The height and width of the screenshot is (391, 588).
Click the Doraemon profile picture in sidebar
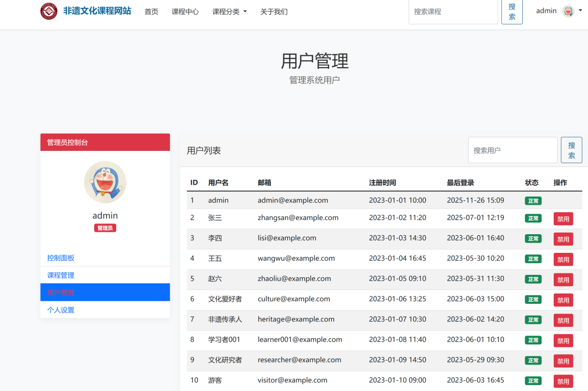[105, 182]
